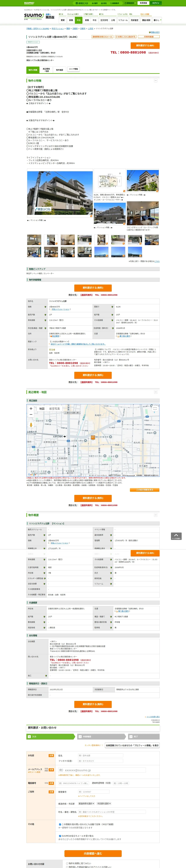
Task: Open map fullscreen view
Action: point(155,409)
